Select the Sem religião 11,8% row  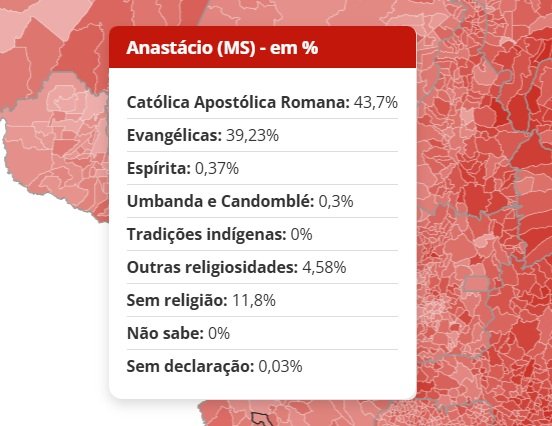click(262, 300)
